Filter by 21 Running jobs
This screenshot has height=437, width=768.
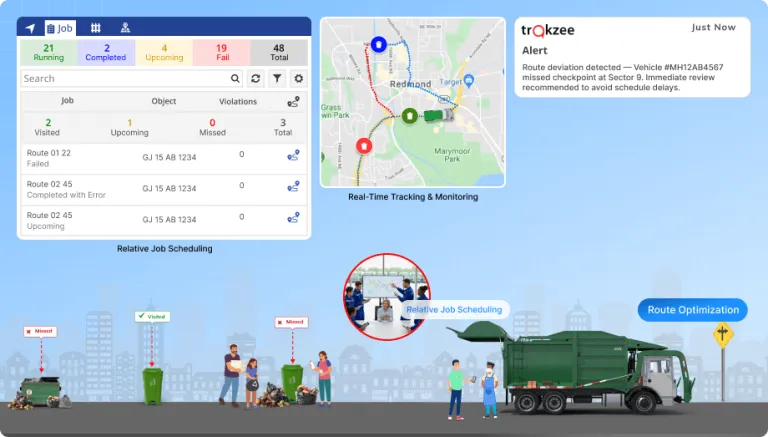[x=48, y=52]
